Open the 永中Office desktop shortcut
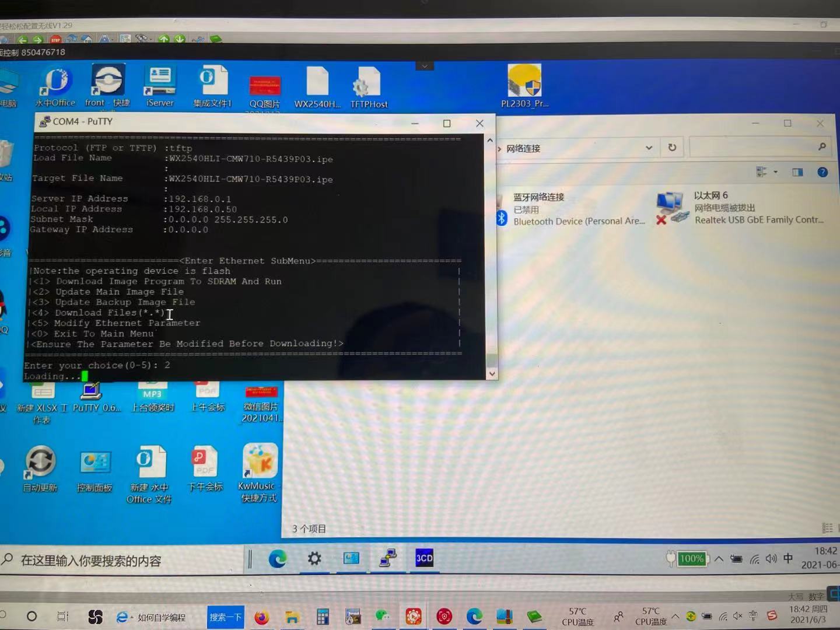The image size is (840, 630). pyautogui.click(x=57, y=86)
